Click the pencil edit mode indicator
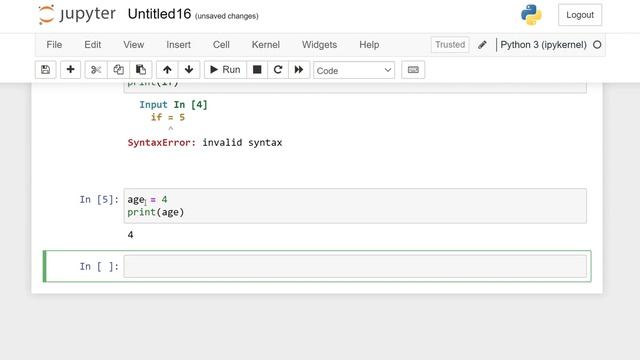The height and width of the screenshot is (360, 640). coord(482,45)
